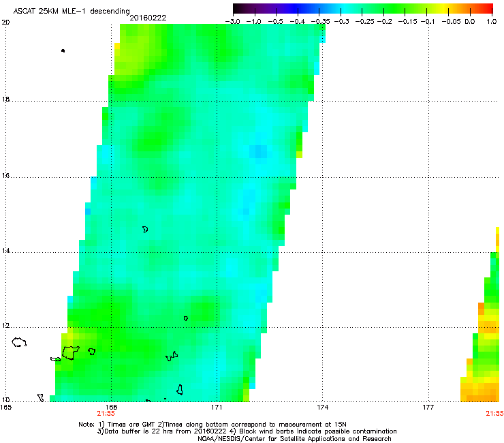Click the longitude label "171"
The height and width of the screenshot is (443, 504).
[217, 408]
